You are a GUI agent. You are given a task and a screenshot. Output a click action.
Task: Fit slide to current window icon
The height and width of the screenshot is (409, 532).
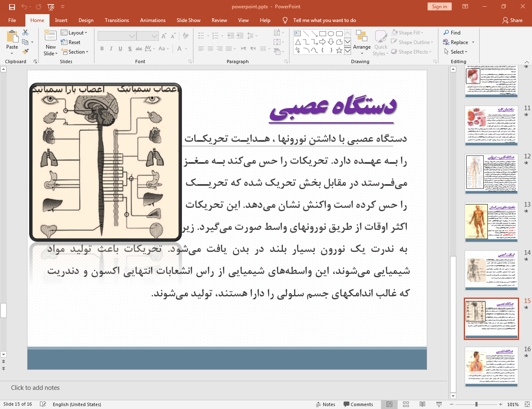pos(527,404)
